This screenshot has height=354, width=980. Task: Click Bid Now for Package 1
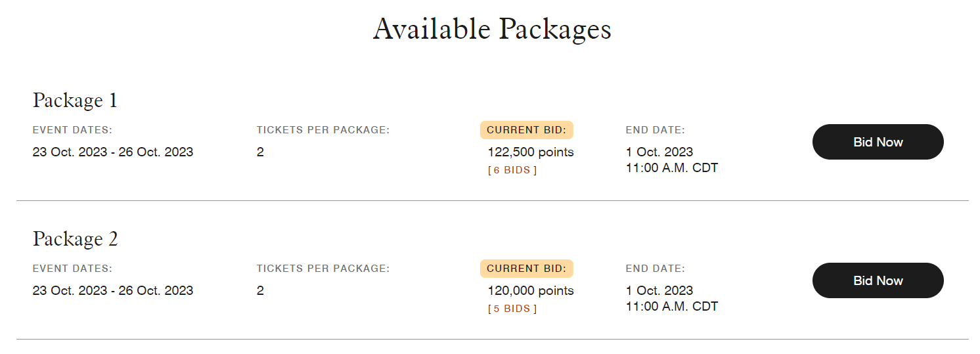878,142
